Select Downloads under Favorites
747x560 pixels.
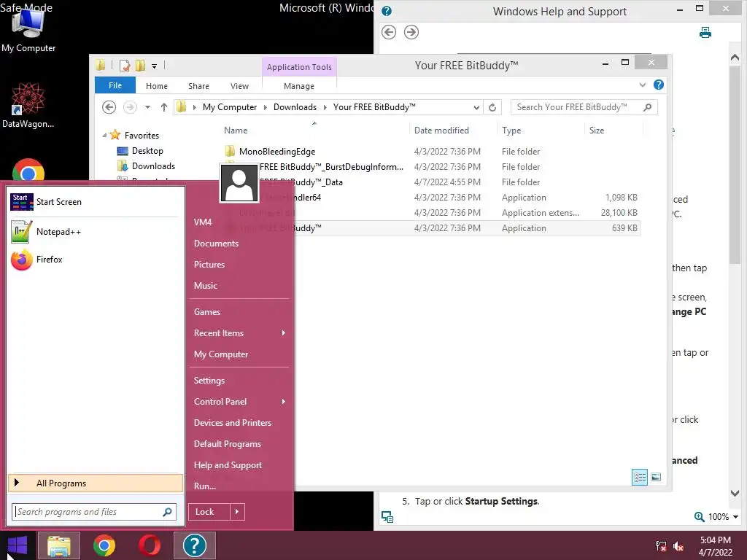coord(153,166)
